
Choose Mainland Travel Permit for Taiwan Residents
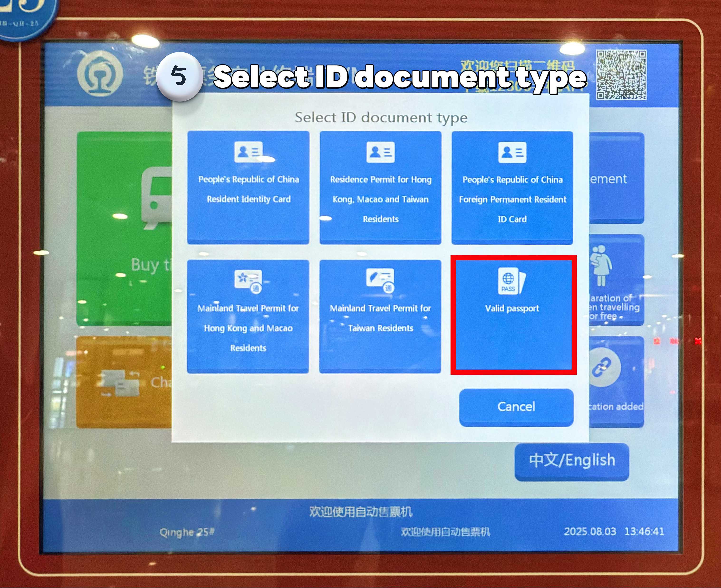tap(380, 316)
